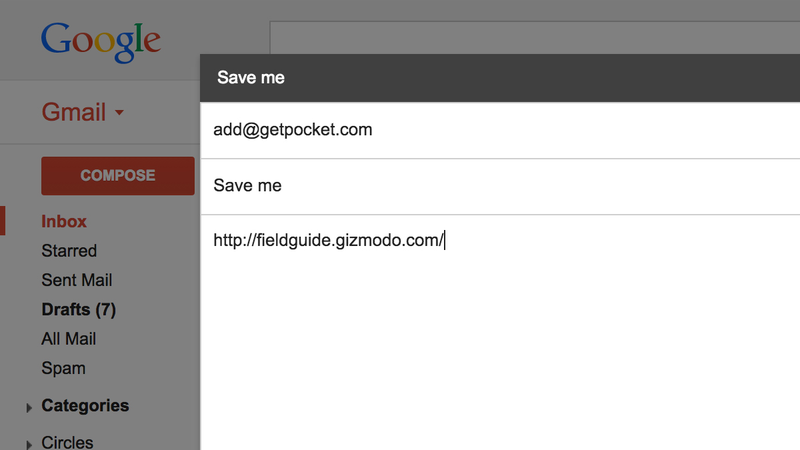800x450 pixels.
Task: Go to Sent Mail
Action: click(77, 280)
